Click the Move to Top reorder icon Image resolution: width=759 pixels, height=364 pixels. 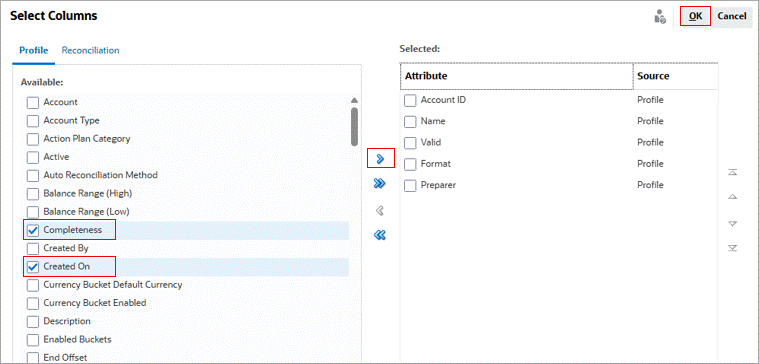coord(733,172)
